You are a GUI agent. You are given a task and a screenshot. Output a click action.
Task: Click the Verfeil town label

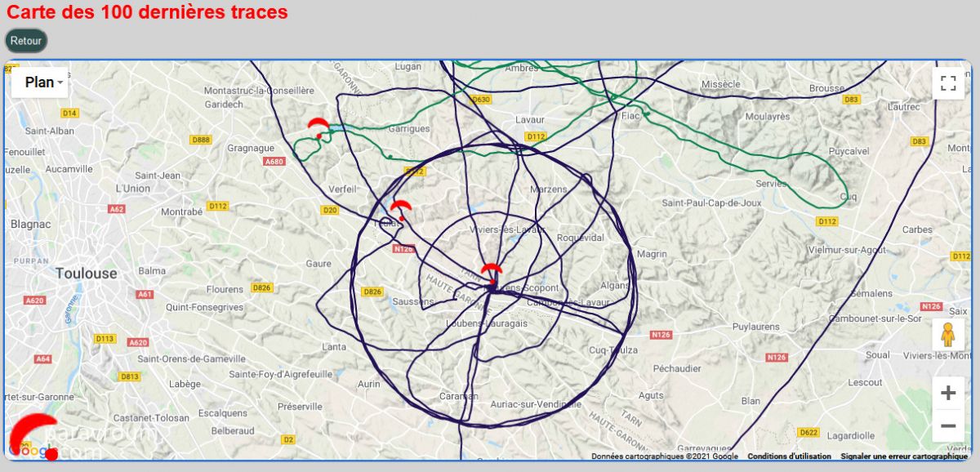pyautogui.click(x=341, y=189)
